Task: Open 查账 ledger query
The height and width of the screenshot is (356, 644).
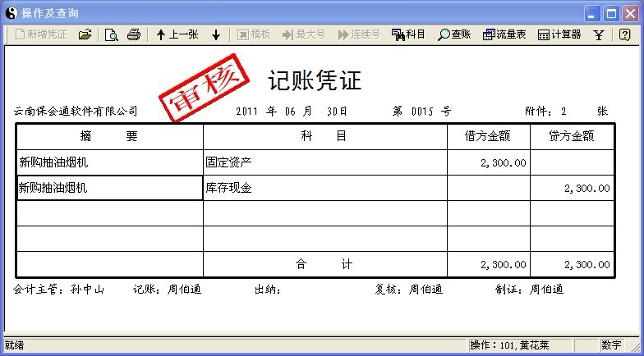Action: pyautogui.click(x=455, y=34)
